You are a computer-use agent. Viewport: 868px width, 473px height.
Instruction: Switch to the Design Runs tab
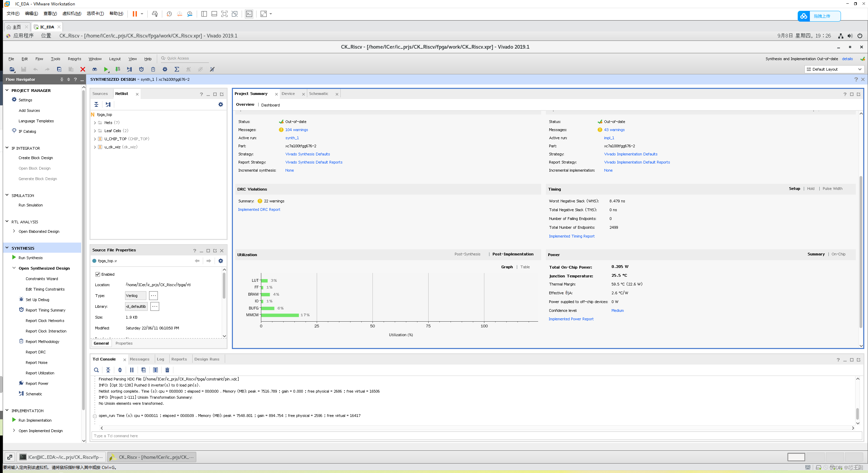pos(207,359)
